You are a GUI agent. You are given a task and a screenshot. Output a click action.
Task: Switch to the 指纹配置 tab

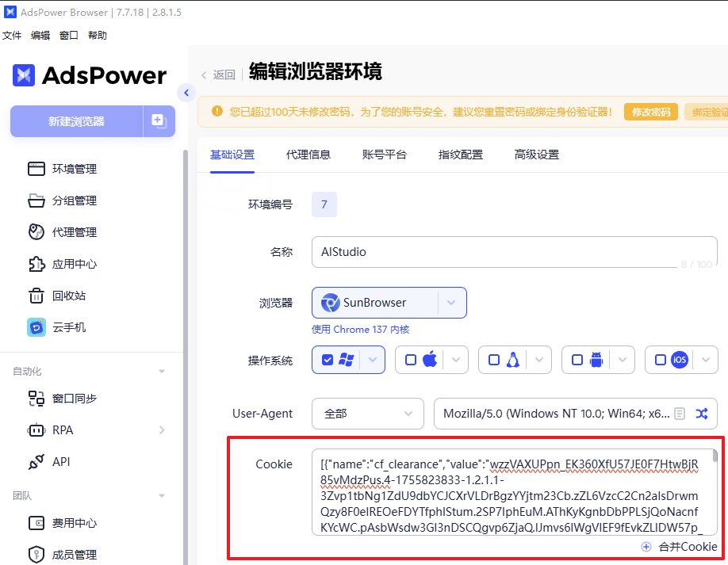pos(461,155)
